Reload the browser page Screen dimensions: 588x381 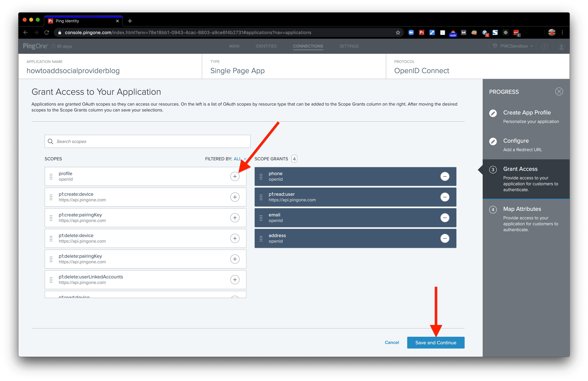46,33
